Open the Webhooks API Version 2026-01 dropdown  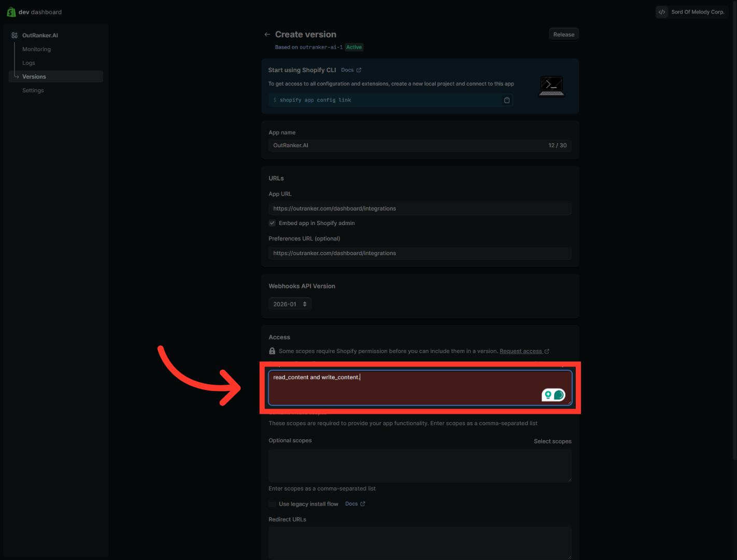pos(290,304)
